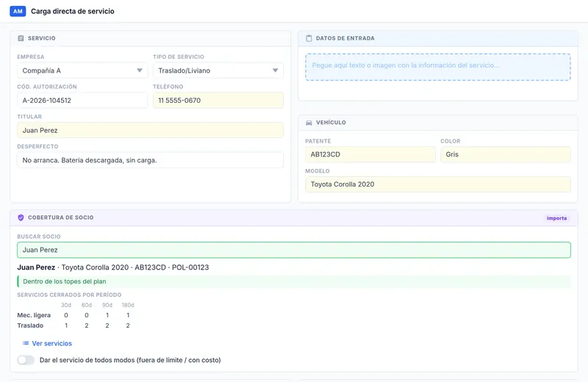
Task: Click the AM logo badge
Action: (18, 11)
